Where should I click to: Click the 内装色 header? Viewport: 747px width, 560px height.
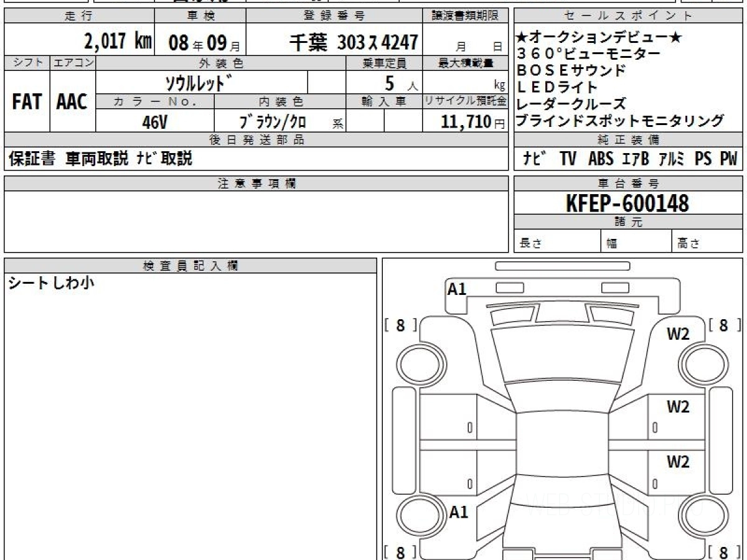[x=280, y=101]
